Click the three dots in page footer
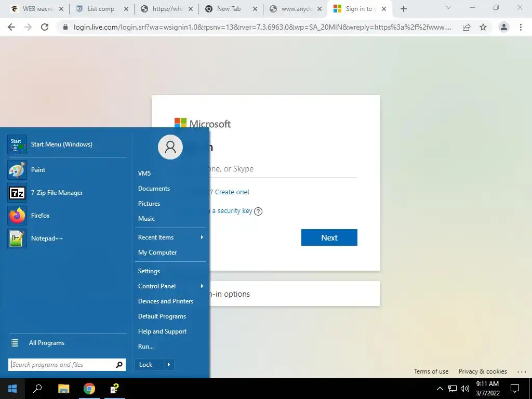 tap(522, 372)
